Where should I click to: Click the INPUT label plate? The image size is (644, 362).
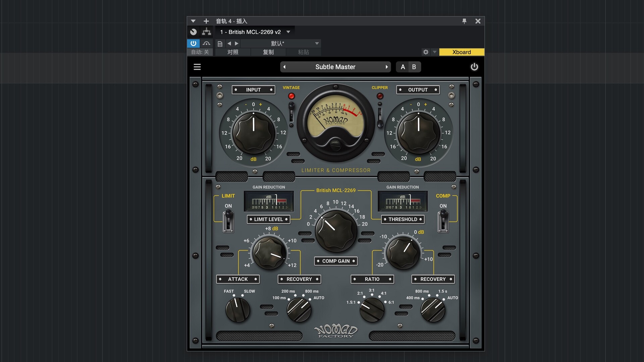254,90
